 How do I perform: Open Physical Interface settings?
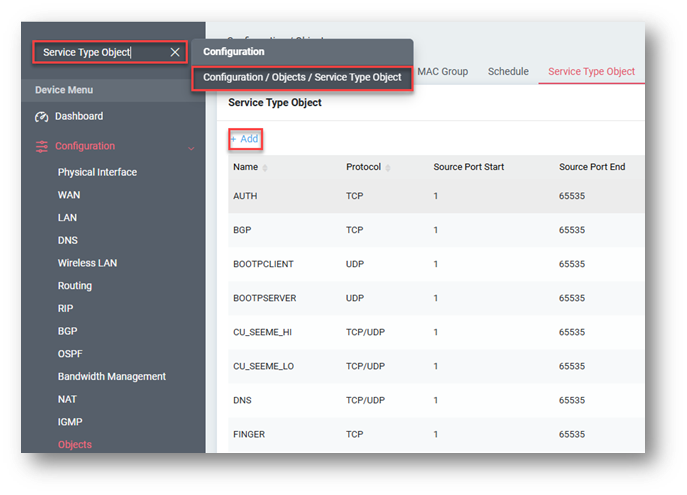[97, 172]
